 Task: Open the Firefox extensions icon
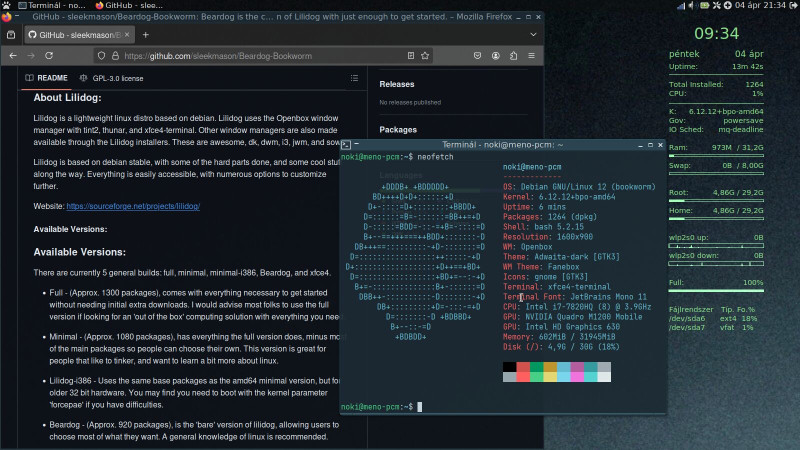(513, 56)
